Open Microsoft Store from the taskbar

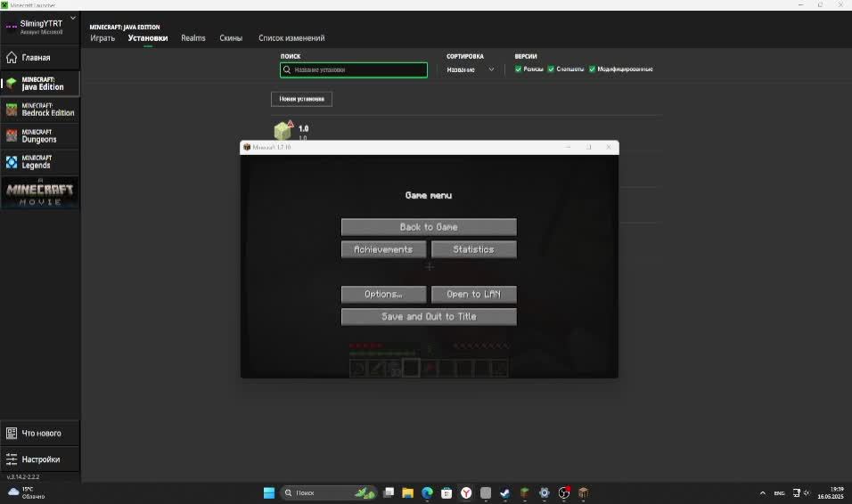click(446, 492)
